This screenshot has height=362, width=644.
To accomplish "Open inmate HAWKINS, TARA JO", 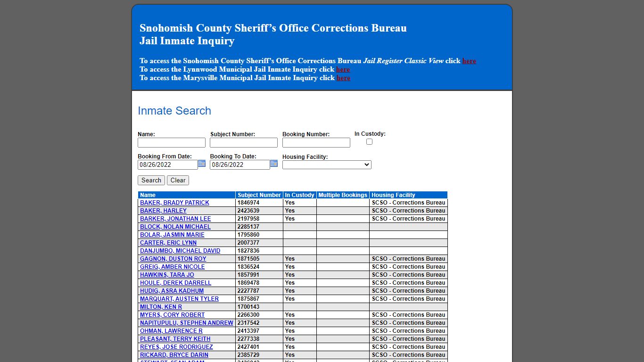I will coord(167,275).
